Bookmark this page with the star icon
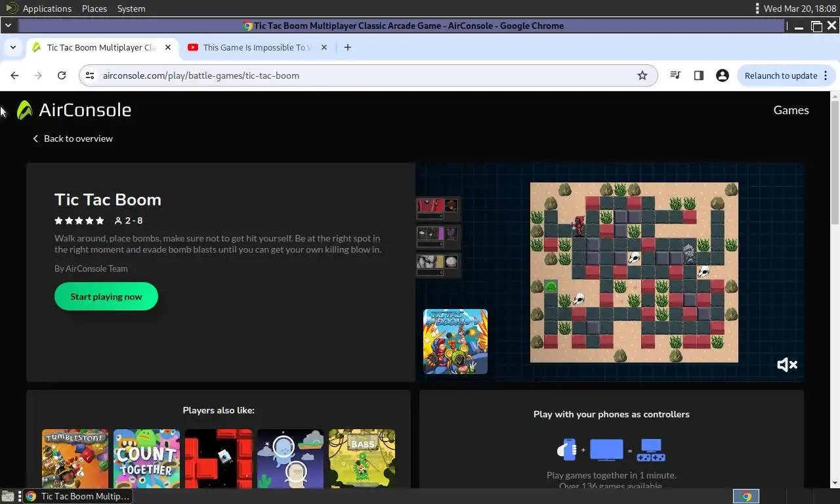The width and height of the screenshot is (840, 504). 642,75
